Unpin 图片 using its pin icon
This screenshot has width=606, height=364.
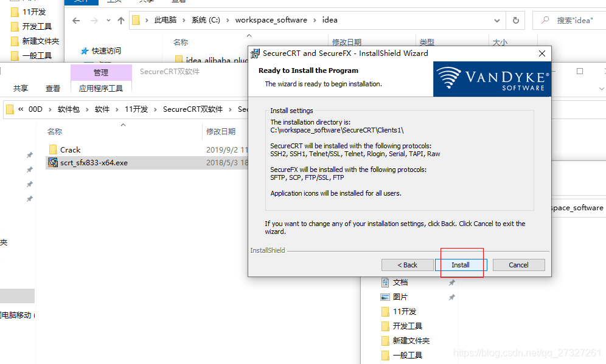point(451,297)
